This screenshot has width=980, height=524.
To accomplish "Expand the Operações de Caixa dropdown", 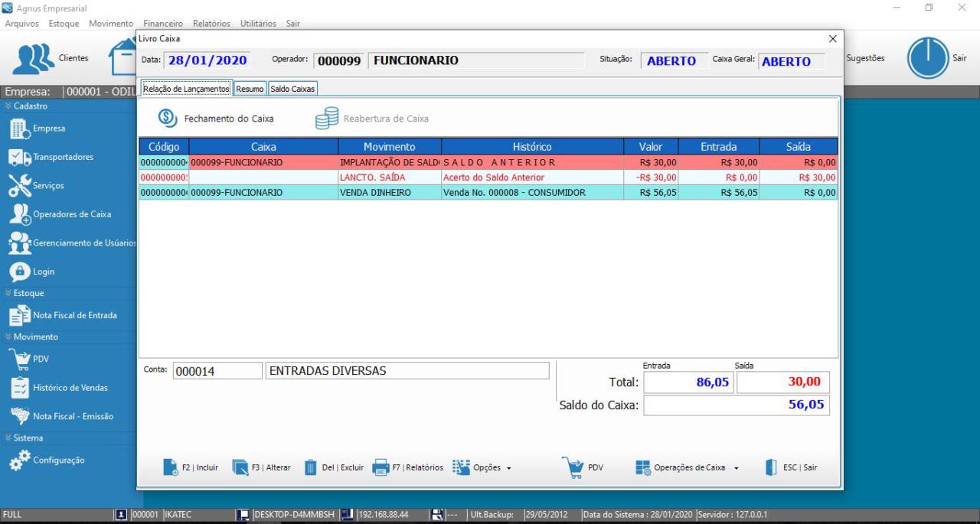I will (x=688, y=467).
